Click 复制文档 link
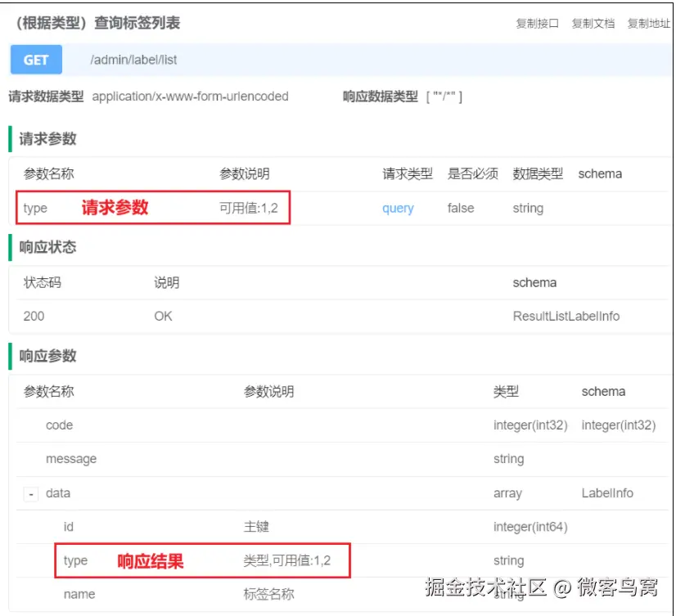676x616 pixels. pyautogui.click(x=593, y=23)
